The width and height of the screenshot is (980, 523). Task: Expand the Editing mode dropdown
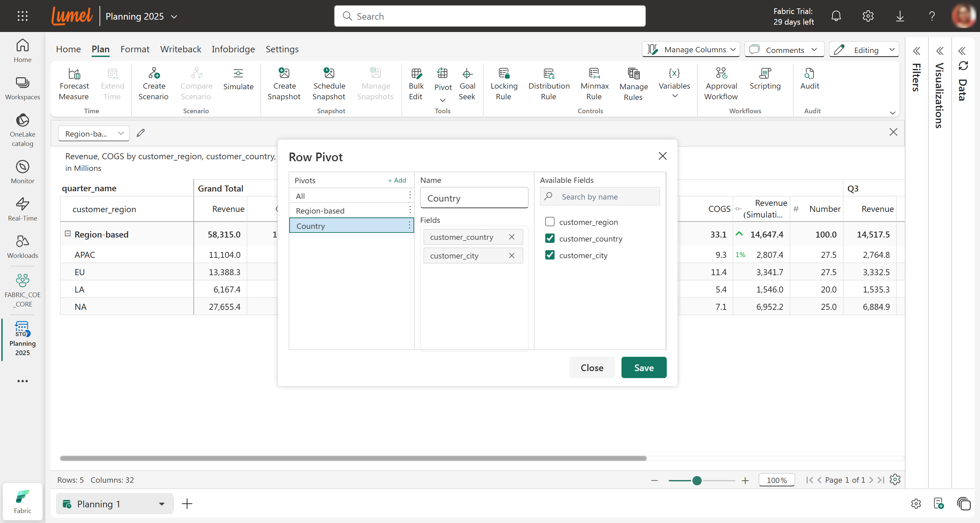[x=864, y=50]
